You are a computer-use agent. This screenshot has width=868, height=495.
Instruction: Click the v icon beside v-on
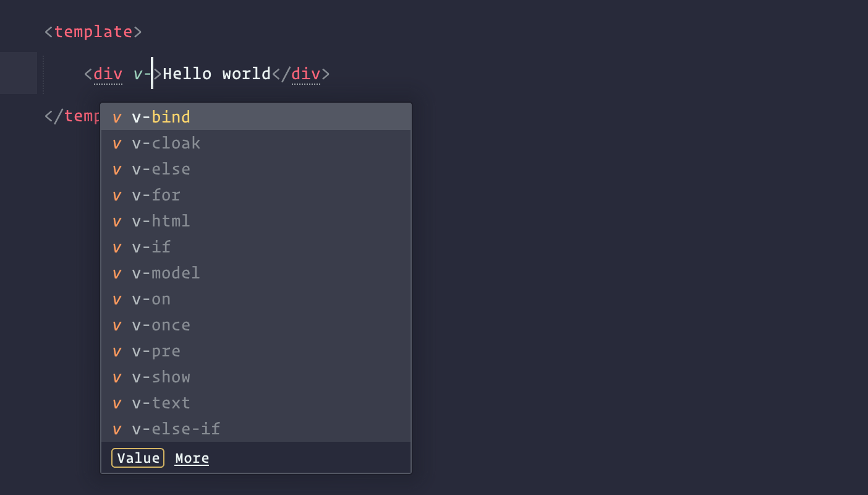[x=117, y=299]
